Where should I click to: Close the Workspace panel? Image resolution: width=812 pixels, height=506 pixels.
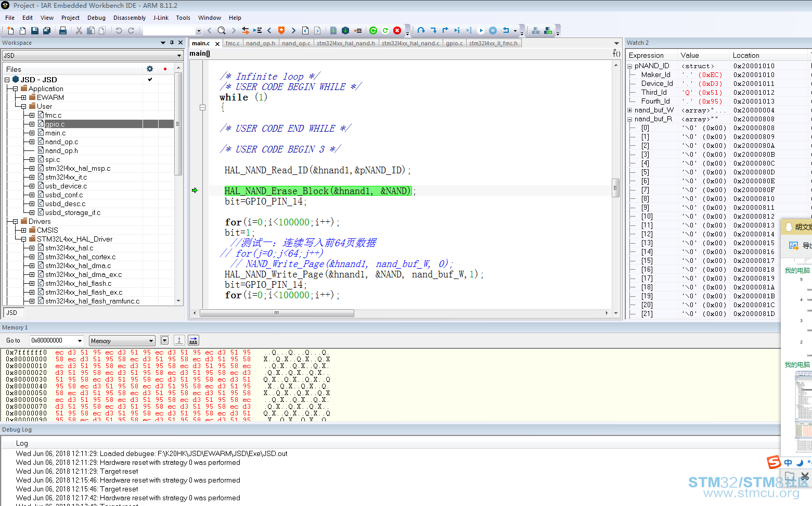(181, 43)
